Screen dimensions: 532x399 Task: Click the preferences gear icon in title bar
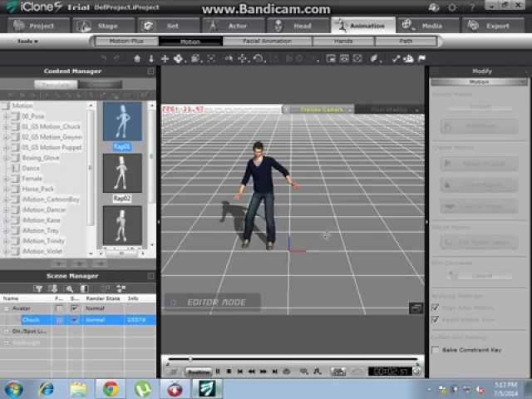(452, 7)
